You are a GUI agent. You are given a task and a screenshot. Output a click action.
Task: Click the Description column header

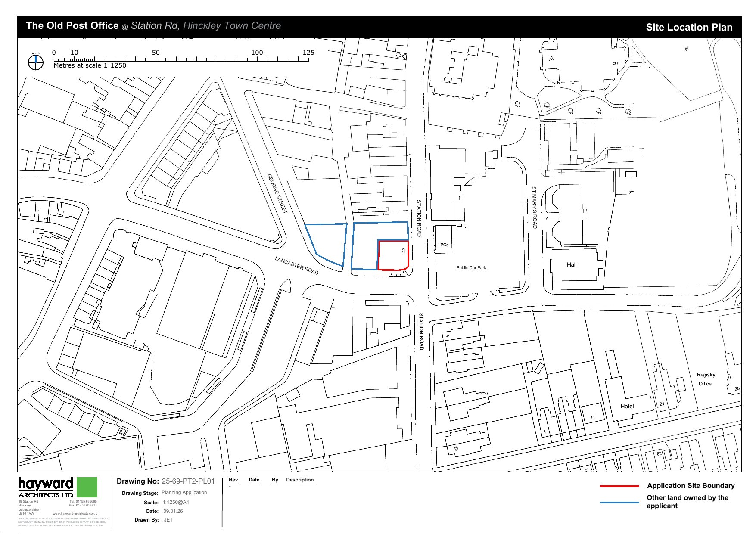coord(300,480)
